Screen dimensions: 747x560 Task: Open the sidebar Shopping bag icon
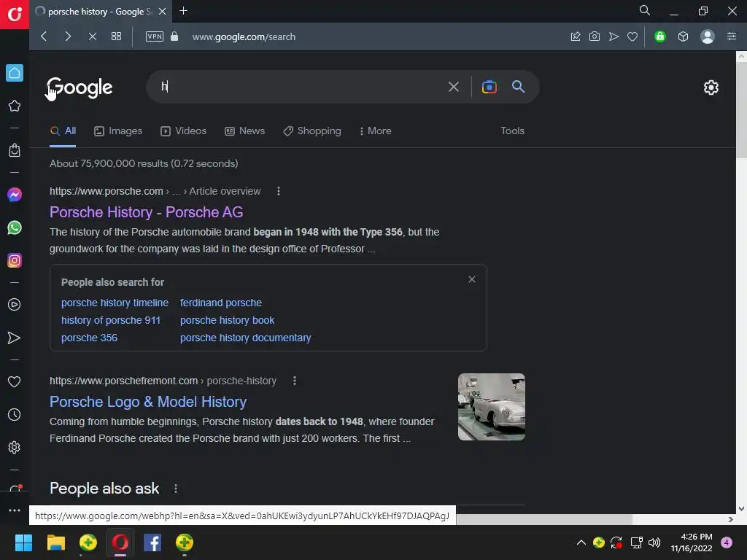[15, 150]
